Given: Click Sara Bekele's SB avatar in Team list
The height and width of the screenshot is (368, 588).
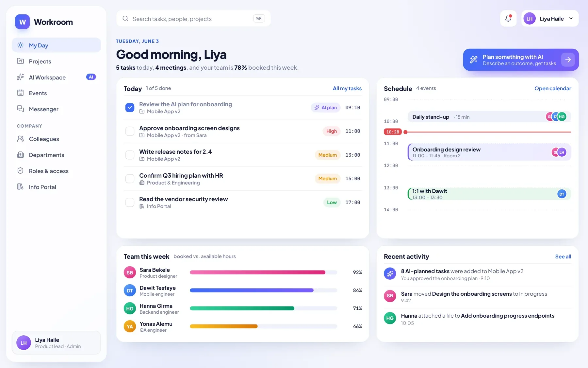Looking at the screenshot, I should 130,272.
